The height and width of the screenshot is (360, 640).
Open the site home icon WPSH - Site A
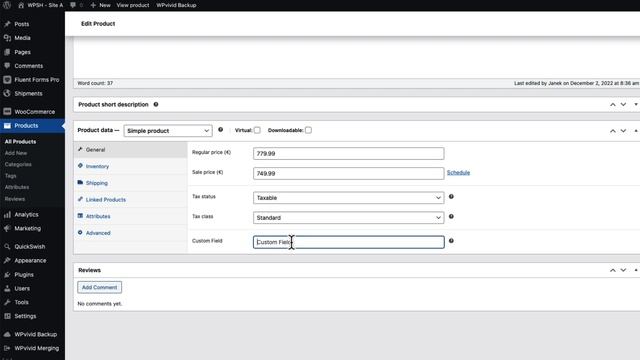coord(21,5)
